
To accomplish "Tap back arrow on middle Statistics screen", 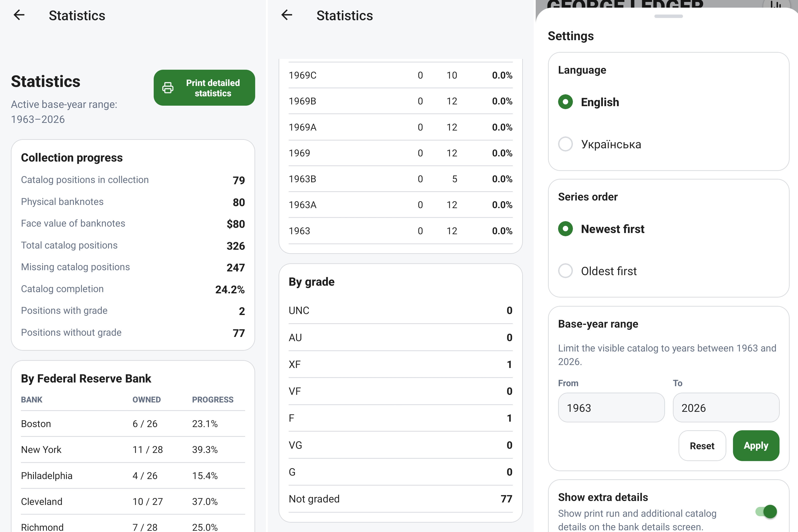I will pyautogui.click(x=287, y=15).
